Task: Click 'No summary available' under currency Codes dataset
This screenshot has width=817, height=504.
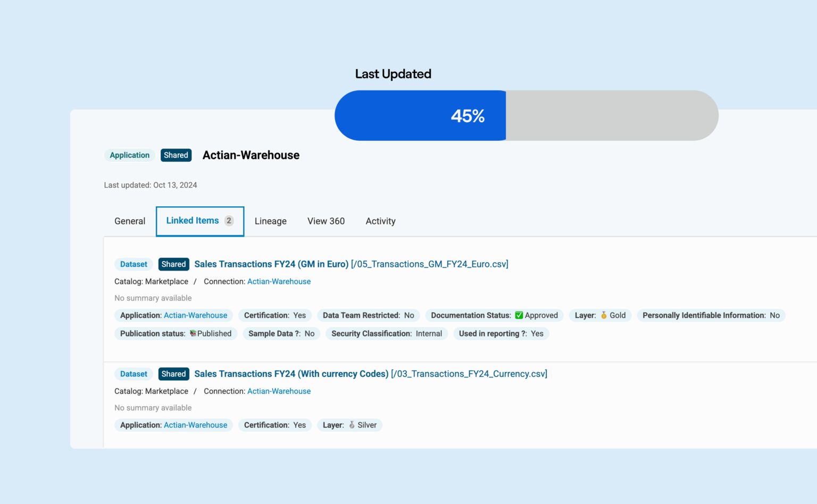Action: pos(153,407)
